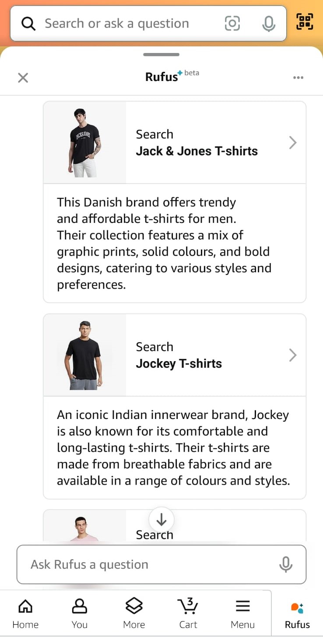Tap the magnifying glass search icon
323x644 pixels.
(28, 24)
